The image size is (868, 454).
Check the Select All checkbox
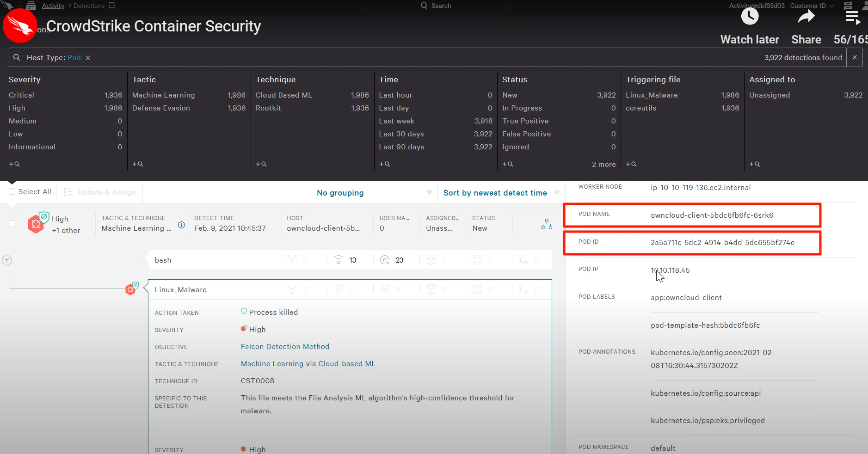coord(12,192)
